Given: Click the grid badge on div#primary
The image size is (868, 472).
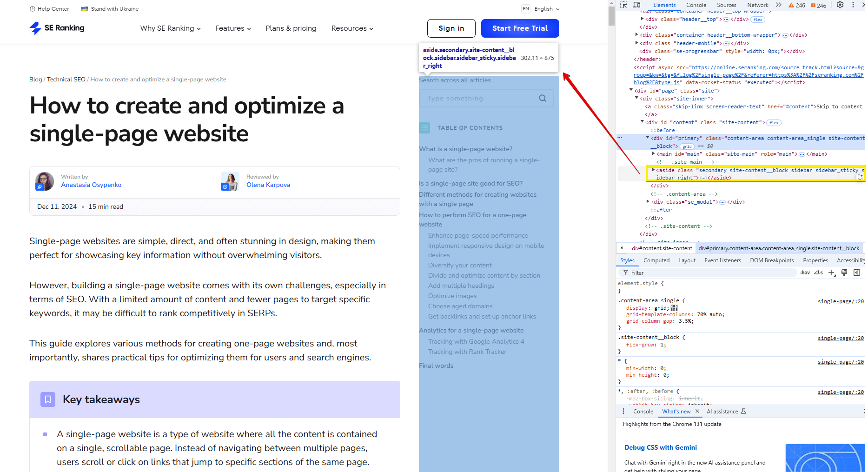Looking at the screenshot, I should coord(687,146).
